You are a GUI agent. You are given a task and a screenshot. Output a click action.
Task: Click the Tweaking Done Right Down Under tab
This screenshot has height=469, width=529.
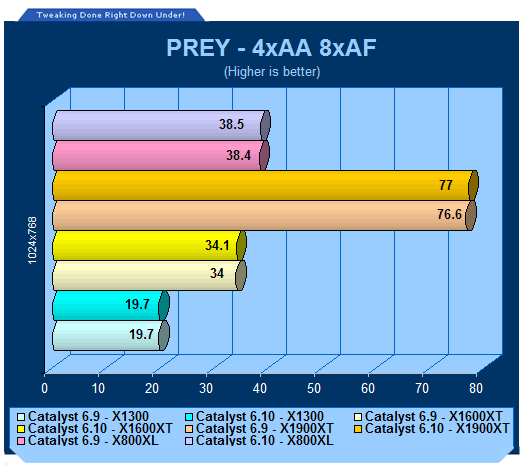click(x=111, y=15)
